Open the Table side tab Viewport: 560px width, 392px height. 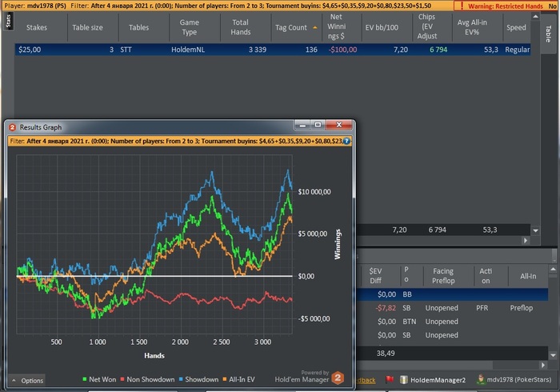(x=548, y=34)
